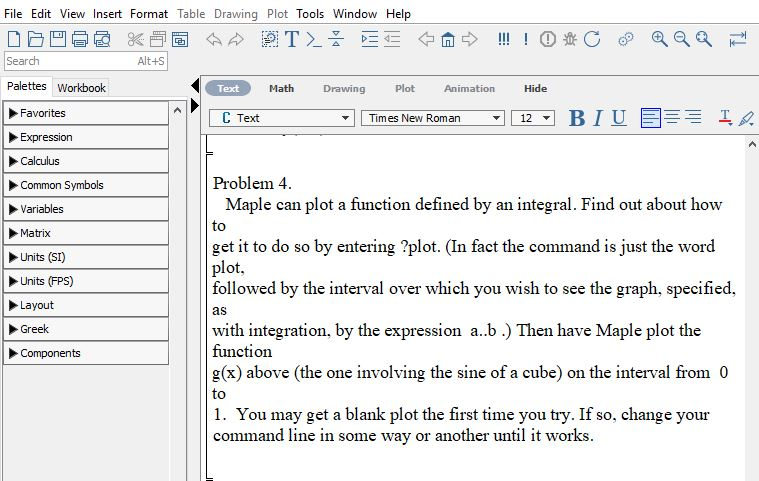The height and width of the screenshot is (481, 759).
Task: Open highlight color pen tool
Action: [x=746, y=118]
